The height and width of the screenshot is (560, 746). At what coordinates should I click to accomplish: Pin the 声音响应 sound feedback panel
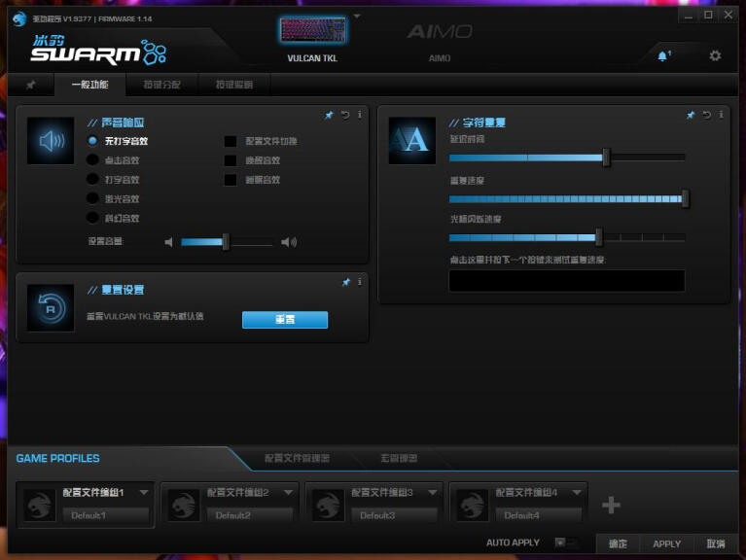pos(329,115)
